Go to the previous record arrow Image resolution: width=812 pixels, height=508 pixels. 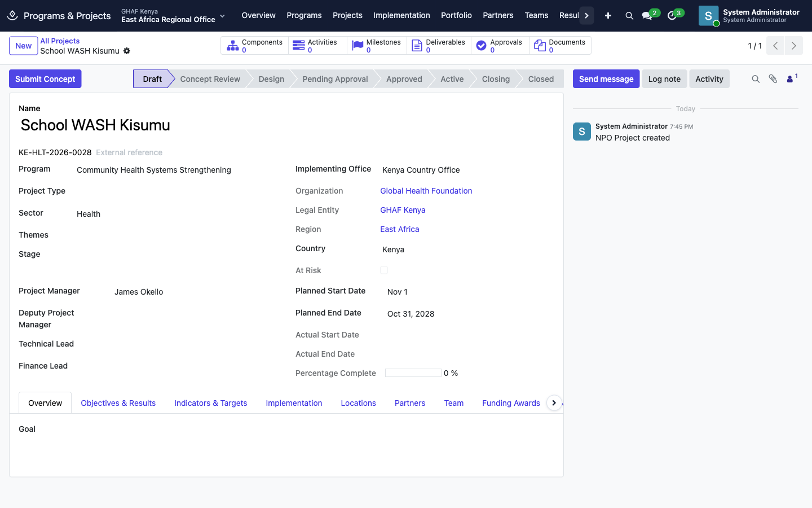click(x=775, y=46)
